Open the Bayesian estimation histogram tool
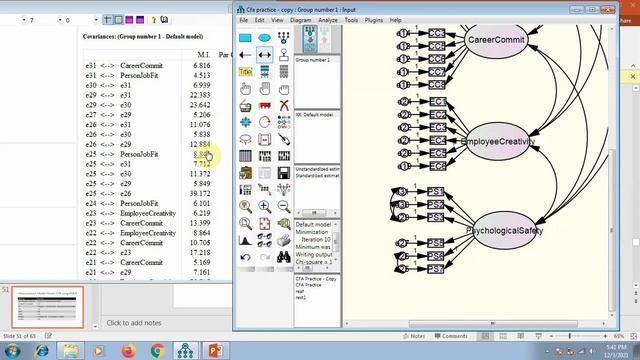This screenshot has width=640, height=360. (245, 240)
